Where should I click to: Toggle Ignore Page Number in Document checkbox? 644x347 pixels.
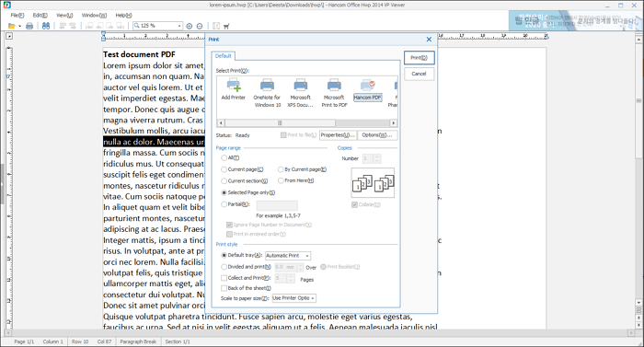pyautogui.click(x=229, y=225)
